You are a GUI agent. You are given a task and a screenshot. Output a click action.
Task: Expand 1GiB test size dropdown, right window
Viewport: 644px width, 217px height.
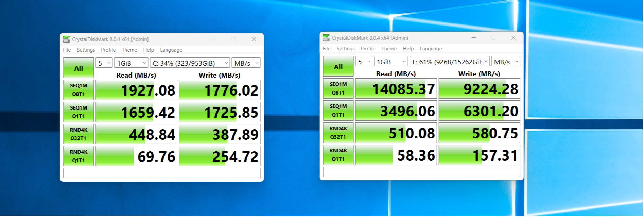(x=391, y=62)
